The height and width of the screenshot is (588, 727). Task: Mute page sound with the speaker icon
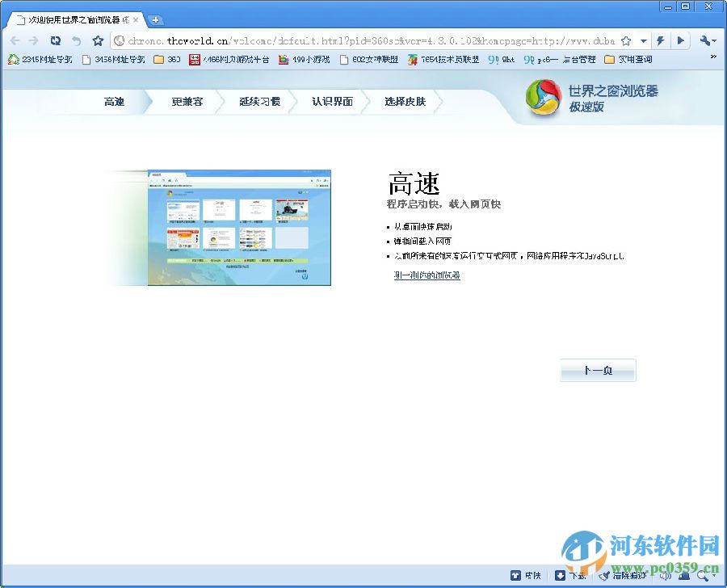tap(666, 576)
